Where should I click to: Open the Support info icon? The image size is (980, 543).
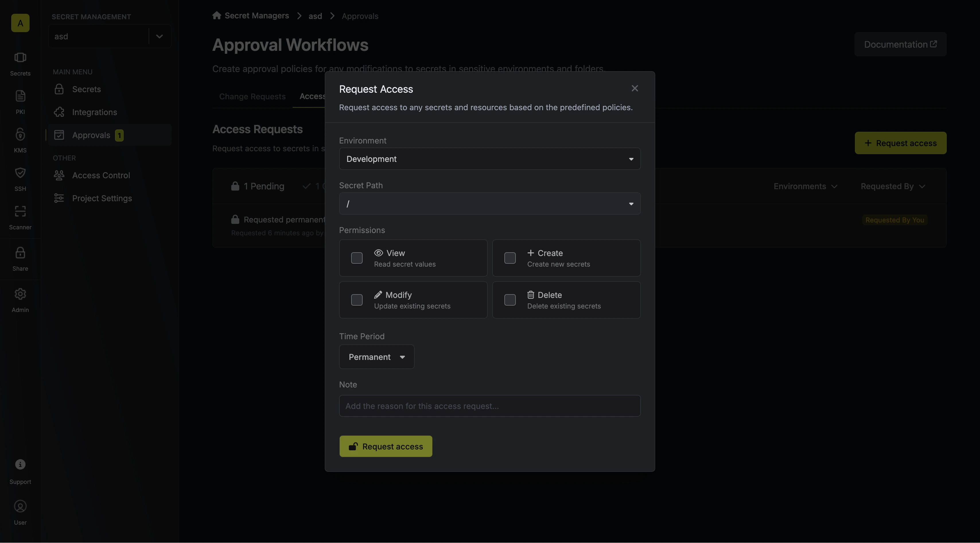pyautogui.click(x=20, y=465)
